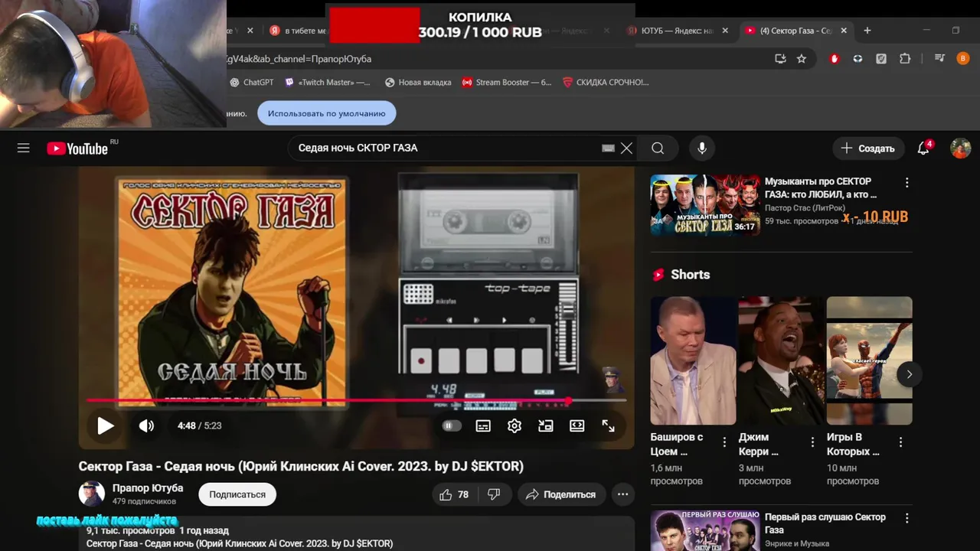Open the ChatGPT bookmark
The height and width of the screenshot is (551, 980).
click(x=252, y=82)
